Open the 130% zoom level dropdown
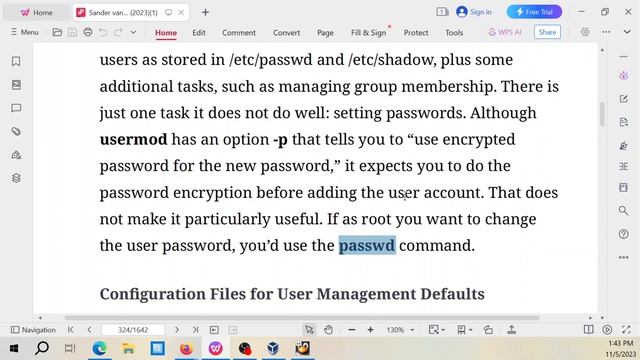Image resolution: width=640 pixels, height=360 pixels. (400, 330)
